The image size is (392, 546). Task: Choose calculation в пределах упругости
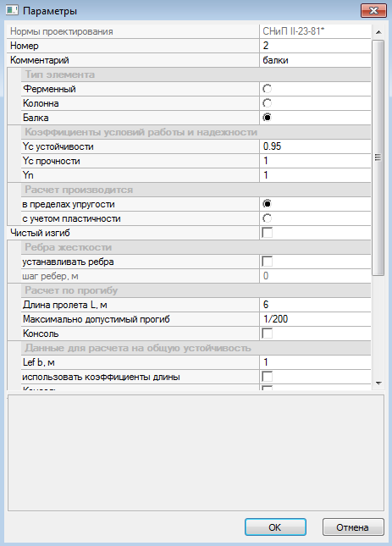267,204
